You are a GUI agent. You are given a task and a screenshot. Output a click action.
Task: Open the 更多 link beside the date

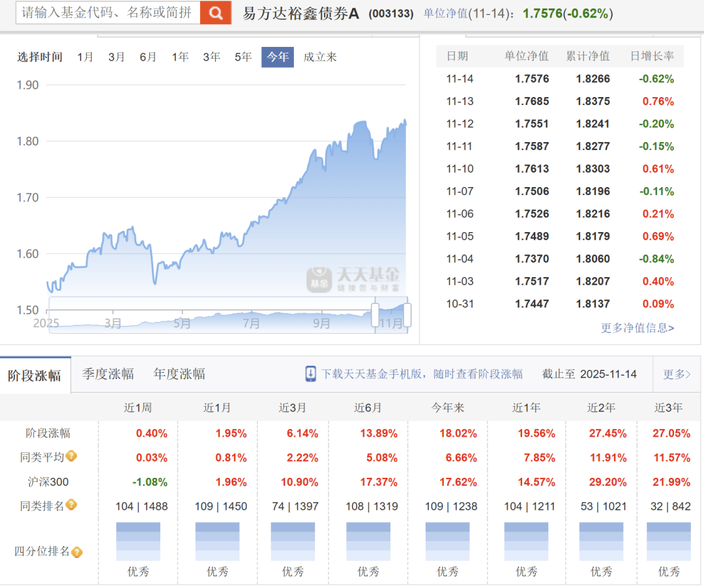pos(677,374)
